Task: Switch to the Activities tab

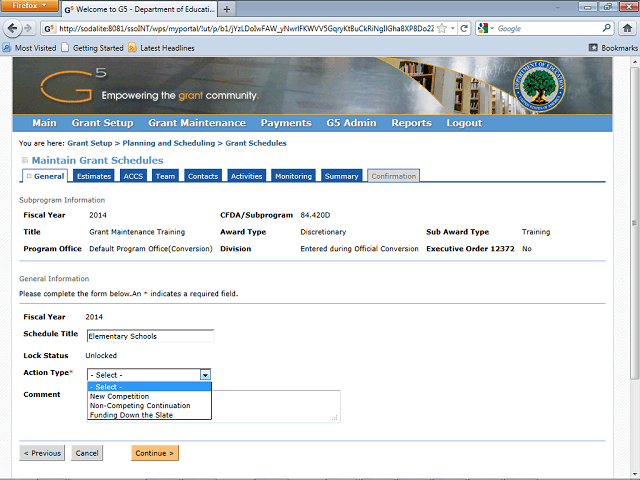Action: point(247,176)
